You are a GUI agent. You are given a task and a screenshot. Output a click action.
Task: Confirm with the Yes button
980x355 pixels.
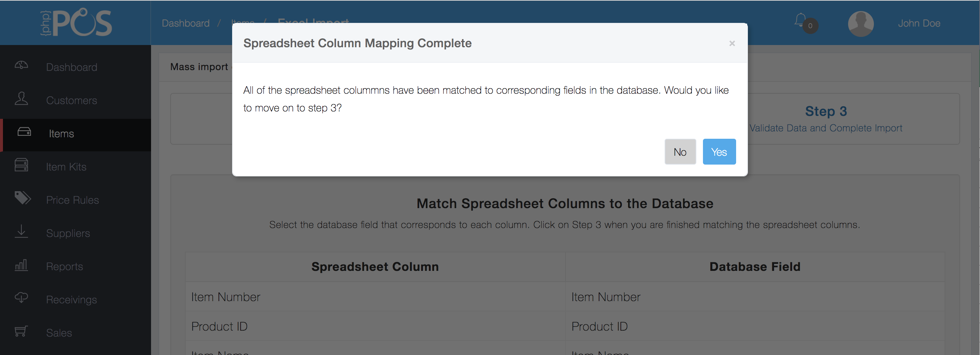click(x=719, y=152)
